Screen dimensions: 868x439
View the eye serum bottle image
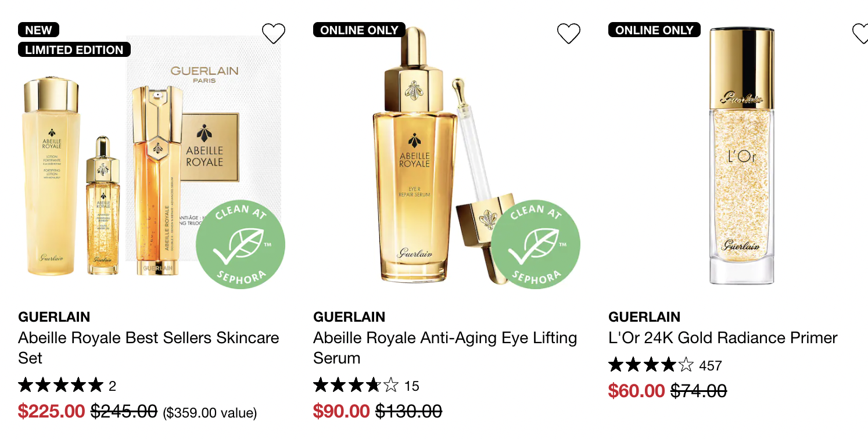pyautogui.click(x=445, y=156)
